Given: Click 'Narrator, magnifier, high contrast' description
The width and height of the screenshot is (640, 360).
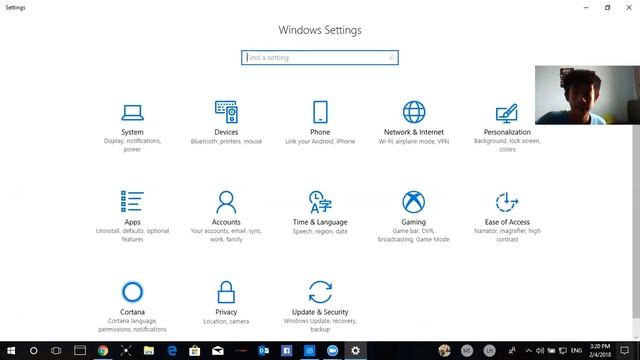Looking at the screenshot, I should 507,235.
